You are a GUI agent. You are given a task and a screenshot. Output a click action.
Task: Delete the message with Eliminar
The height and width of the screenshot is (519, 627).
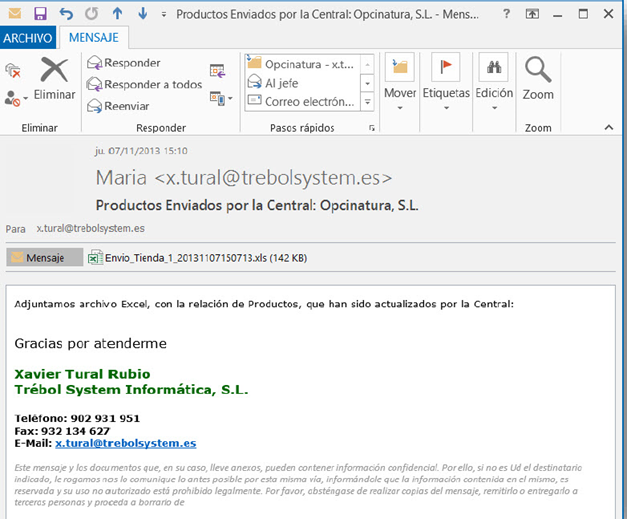[x=54, y=79]
